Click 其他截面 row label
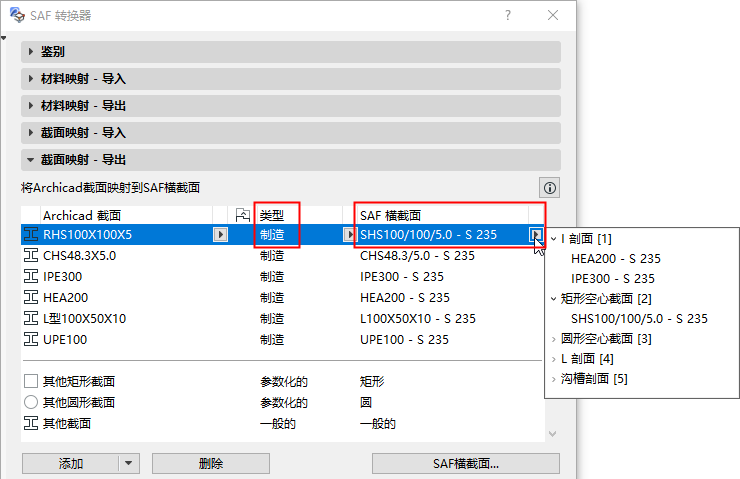This screenshot has width=740, height=479. pyautogui.click(x=67, y=423)
